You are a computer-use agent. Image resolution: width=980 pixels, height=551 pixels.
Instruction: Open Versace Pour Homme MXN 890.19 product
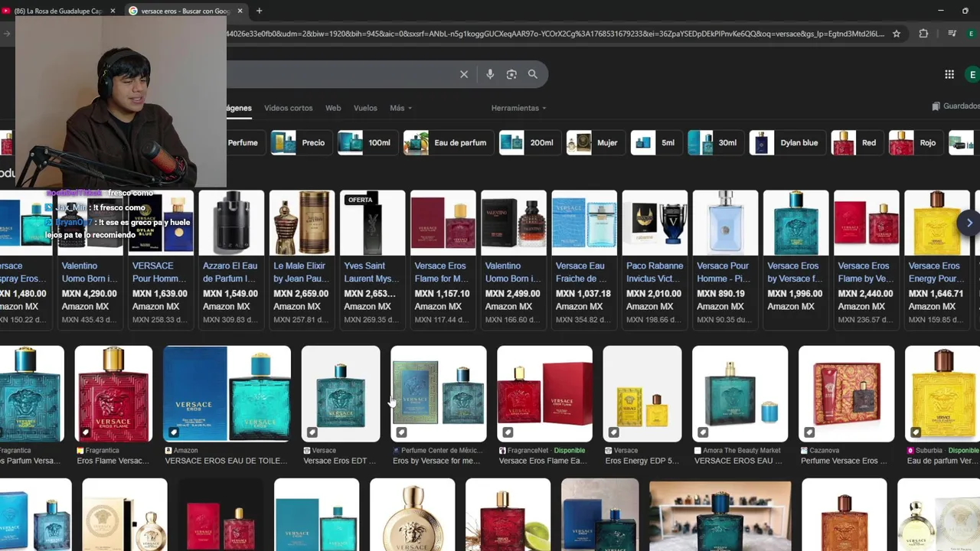click(x=724, y=260)
